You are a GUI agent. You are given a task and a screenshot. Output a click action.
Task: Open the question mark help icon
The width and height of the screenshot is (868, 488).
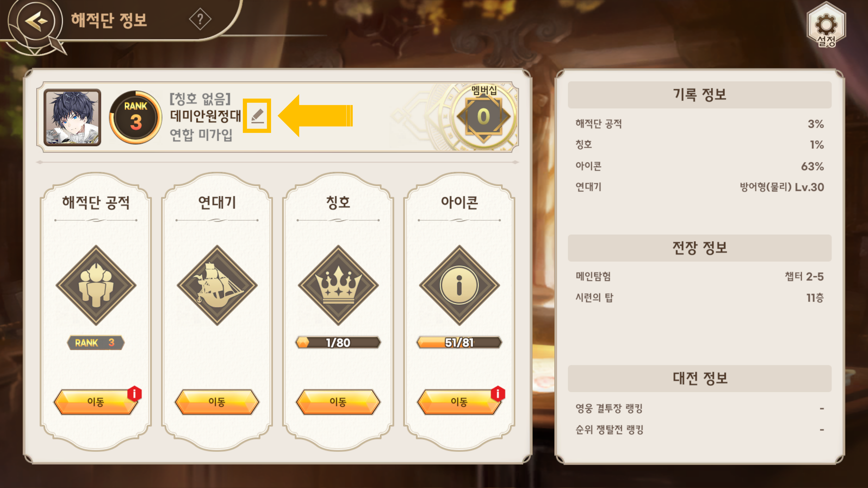pos(200,19)
